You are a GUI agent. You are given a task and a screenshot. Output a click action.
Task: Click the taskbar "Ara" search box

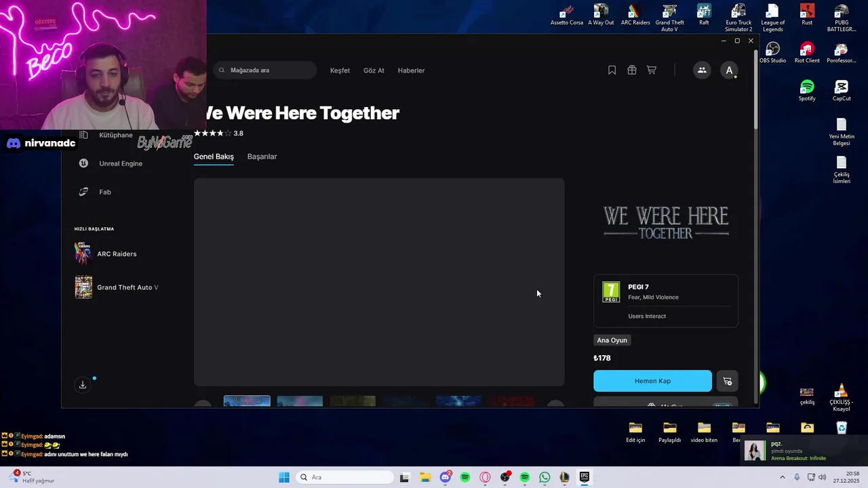(x=345, y=477)
